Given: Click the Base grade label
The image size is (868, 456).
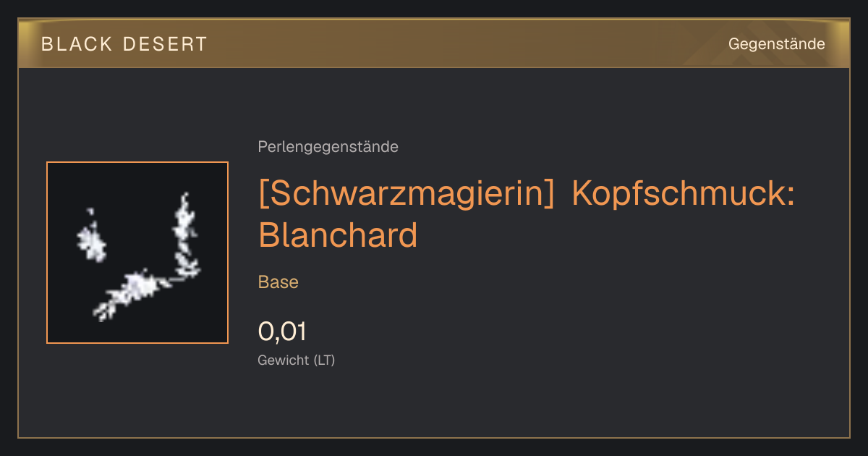Looking at the screenshot, I should click(278, 282).
